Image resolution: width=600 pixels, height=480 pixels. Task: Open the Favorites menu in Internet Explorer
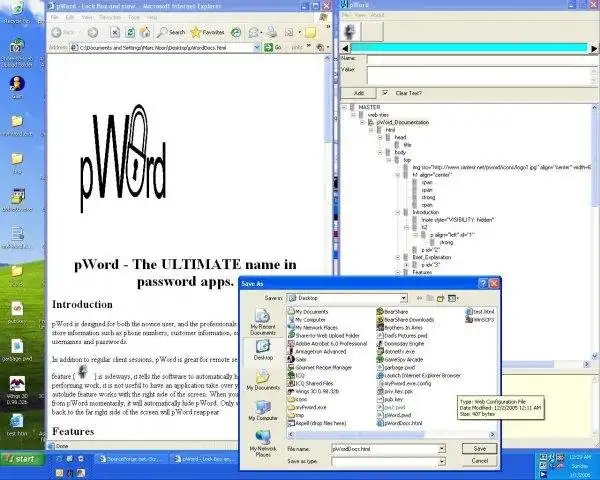[110, 17]
